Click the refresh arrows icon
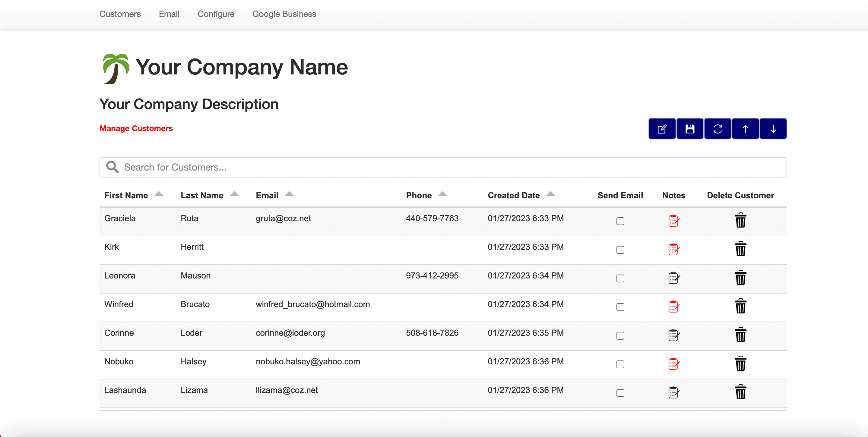 tap(718, 129)
